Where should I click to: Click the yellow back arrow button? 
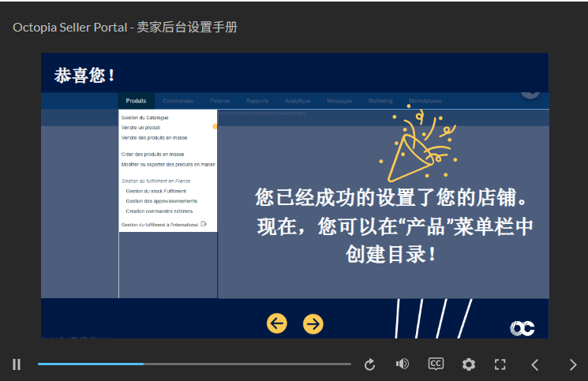277,323
